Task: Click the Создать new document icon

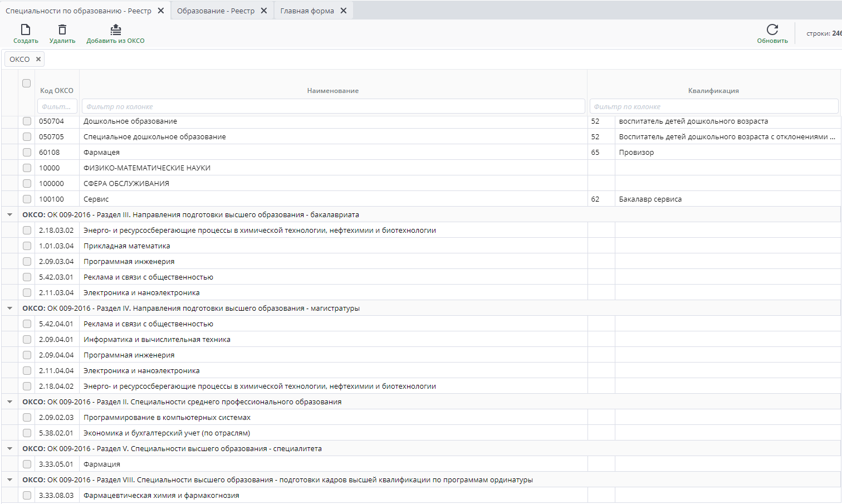Action: 26,30
